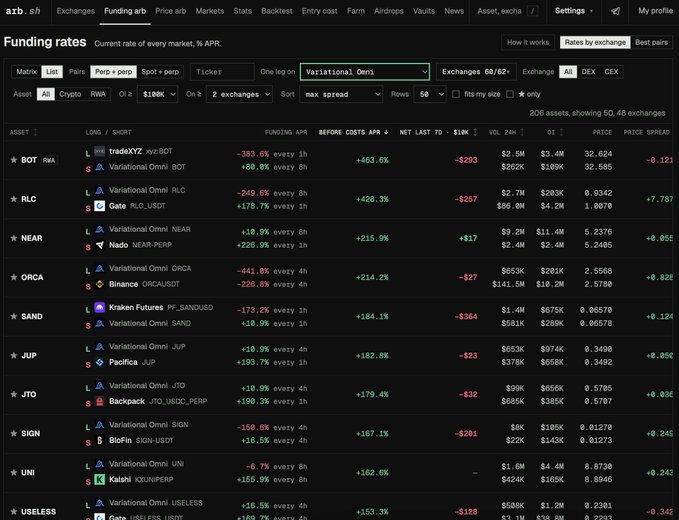This screenshot has width=679, height=520.
Task: Open the Exchanges nav tab
Action: coord(75,11)
